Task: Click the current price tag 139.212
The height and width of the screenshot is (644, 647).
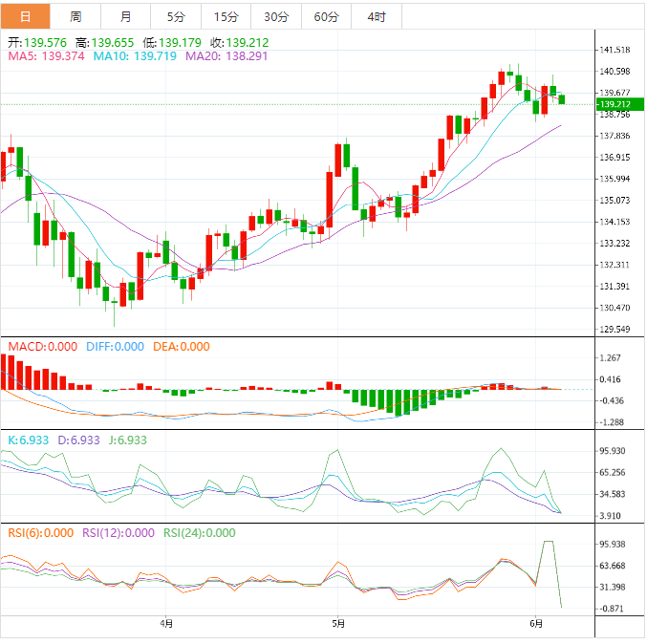Action: click(616, 104)
